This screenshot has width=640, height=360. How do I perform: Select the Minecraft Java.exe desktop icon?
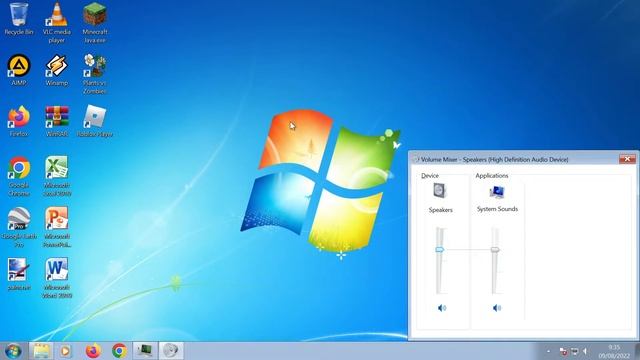[x=95, y=22]
